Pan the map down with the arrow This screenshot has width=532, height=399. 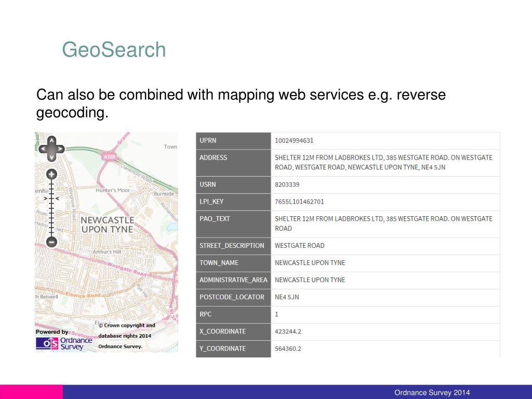(51, 157)
